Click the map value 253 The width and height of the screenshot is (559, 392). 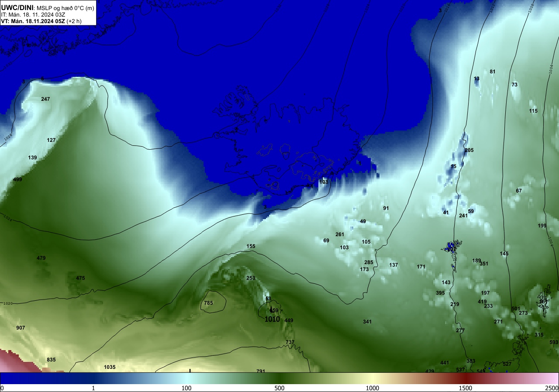coord(251,278)
